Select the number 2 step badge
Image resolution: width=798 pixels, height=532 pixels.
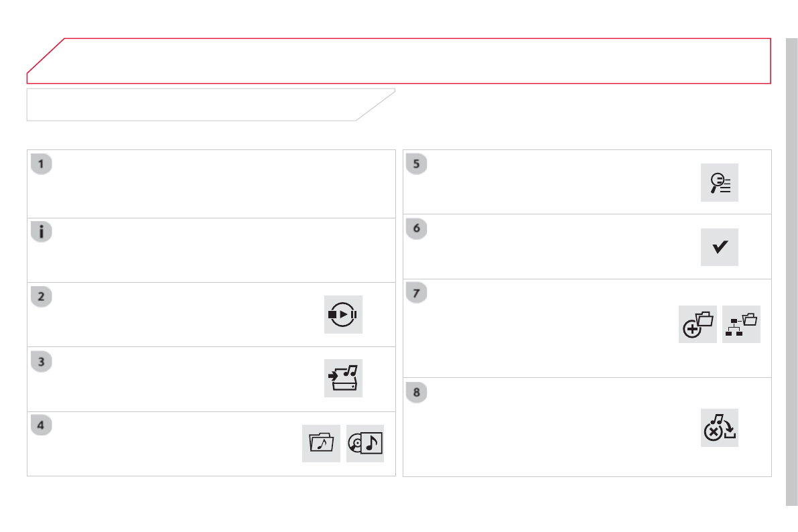coord(42,297)
